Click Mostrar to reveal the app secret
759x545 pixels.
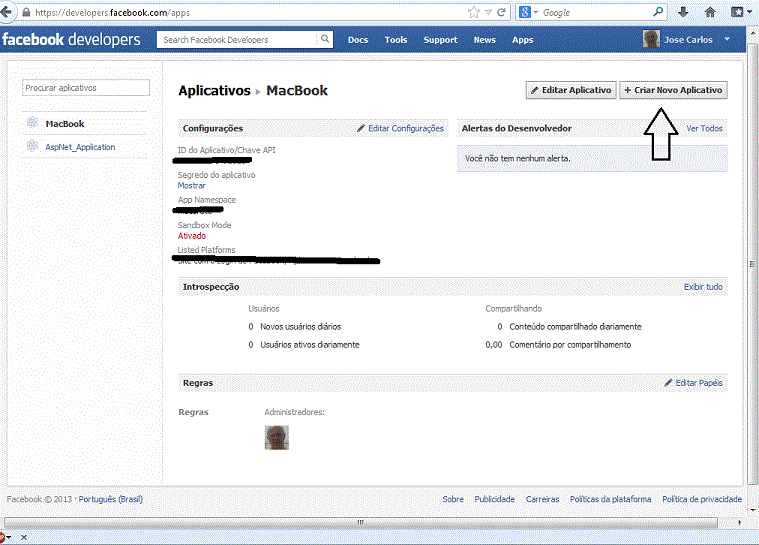[191, 185]
